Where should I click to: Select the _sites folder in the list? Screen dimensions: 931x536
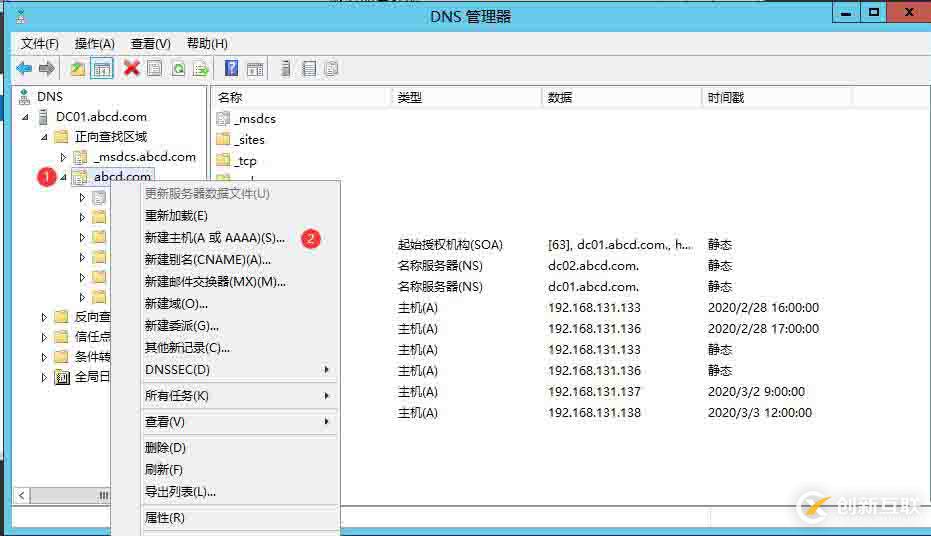coord(240,139)
